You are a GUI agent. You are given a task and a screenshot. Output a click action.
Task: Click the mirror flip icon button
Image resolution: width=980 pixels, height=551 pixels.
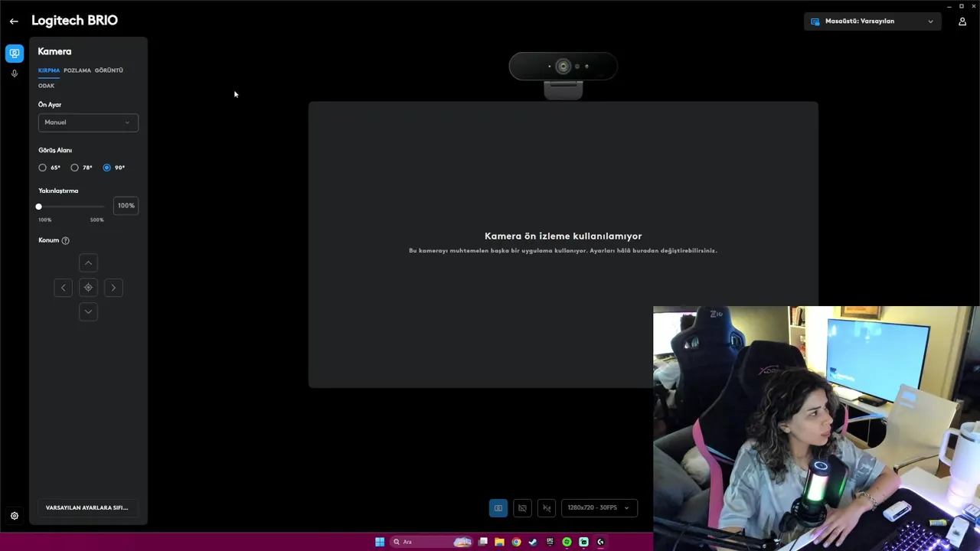tap(547, 508)
